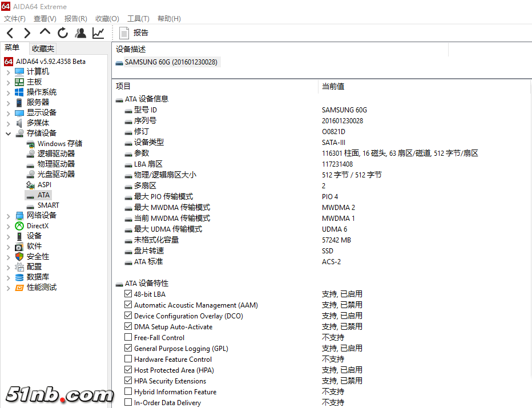Toggle the 48-bit LBA checkbox

128,294
